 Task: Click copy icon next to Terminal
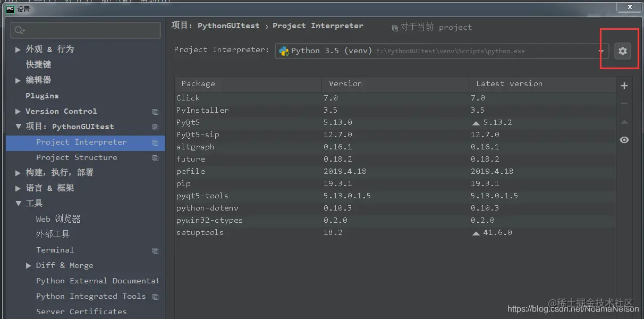pos(155,250)
